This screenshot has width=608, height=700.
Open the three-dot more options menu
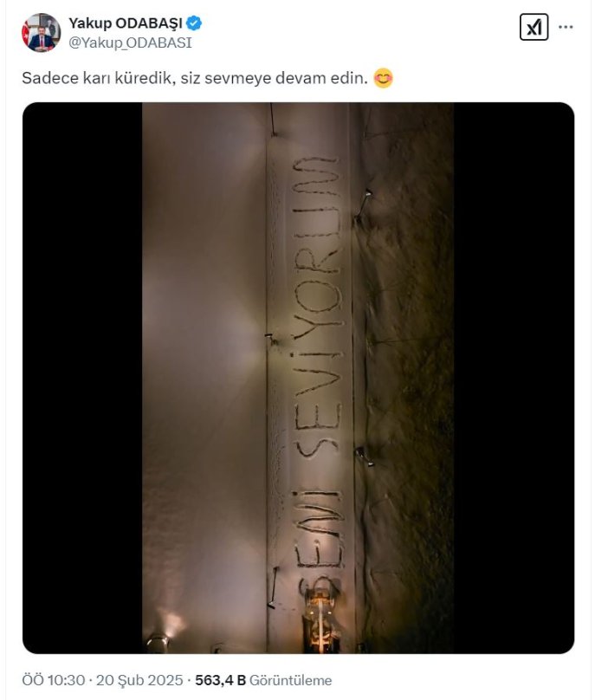566,27
